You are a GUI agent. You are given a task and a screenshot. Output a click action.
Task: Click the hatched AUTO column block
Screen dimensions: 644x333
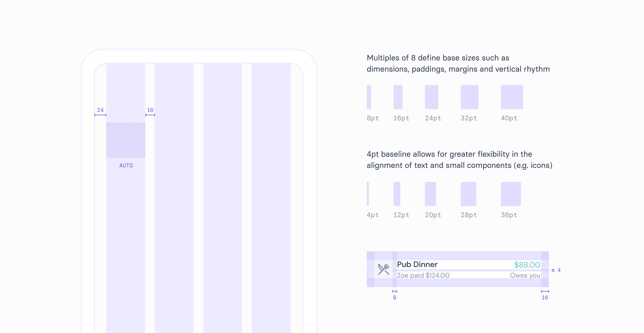tap(126, 140)
